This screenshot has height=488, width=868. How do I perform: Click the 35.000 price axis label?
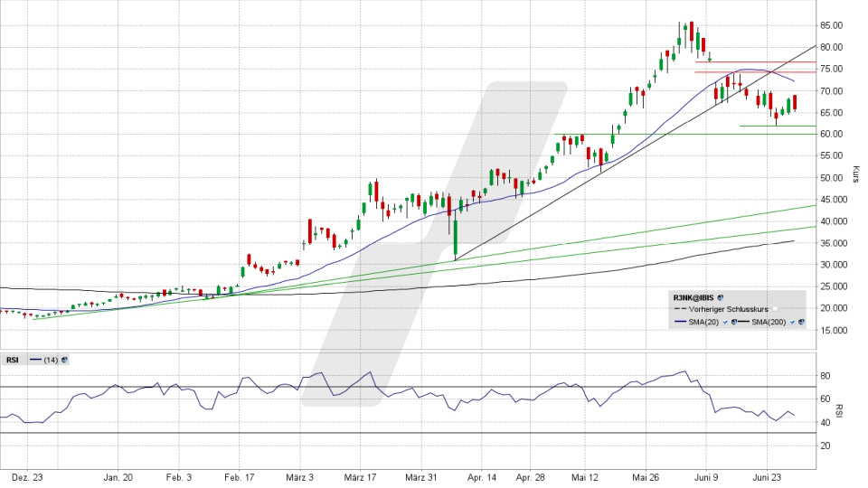click(834, 243)
